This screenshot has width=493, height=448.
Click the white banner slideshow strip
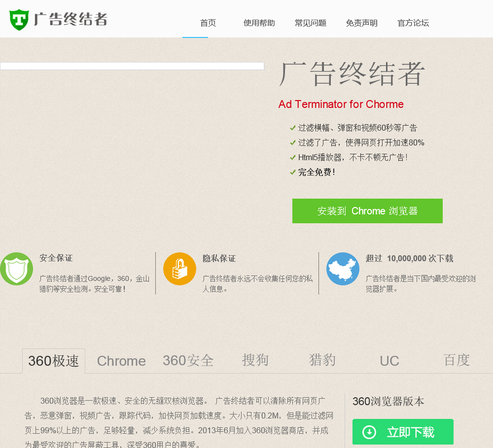click(132, 66)
